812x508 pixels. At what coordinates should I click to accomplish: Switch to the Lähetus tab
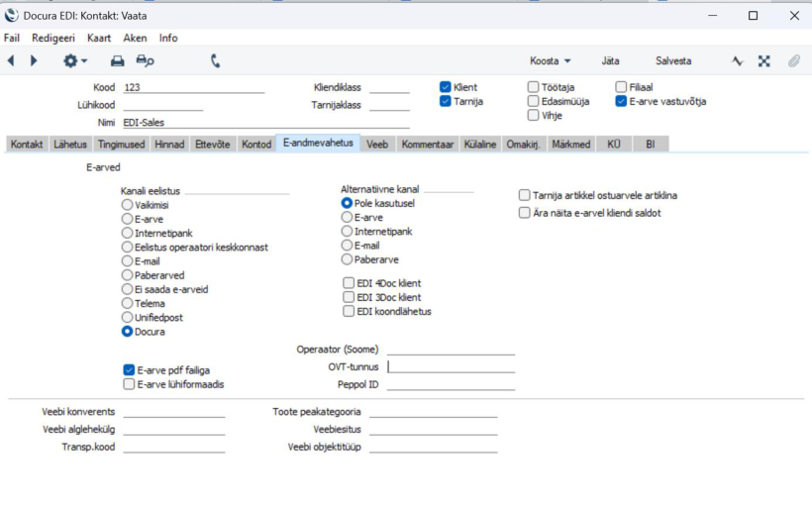[70, 144]
